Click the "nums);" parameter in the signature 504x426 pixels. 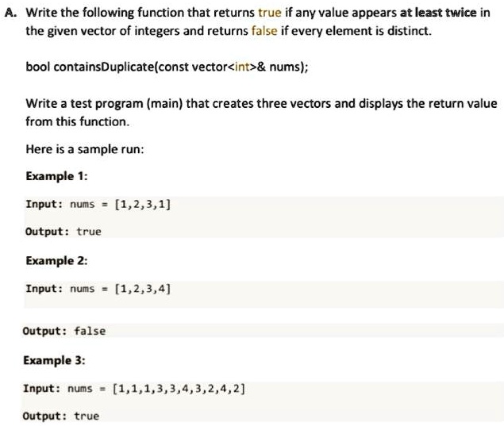(x=289, y=67)
